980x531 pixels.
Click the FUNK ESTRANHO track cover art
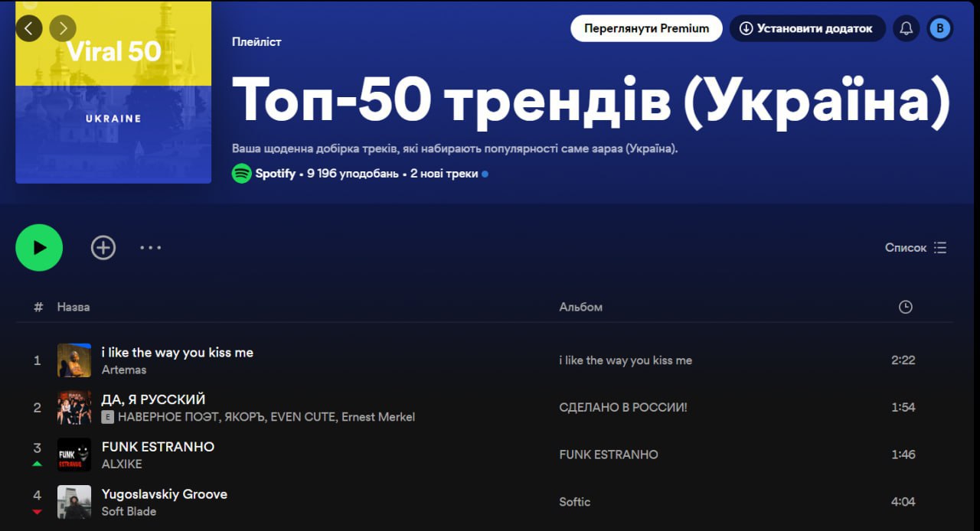[74, 454]
